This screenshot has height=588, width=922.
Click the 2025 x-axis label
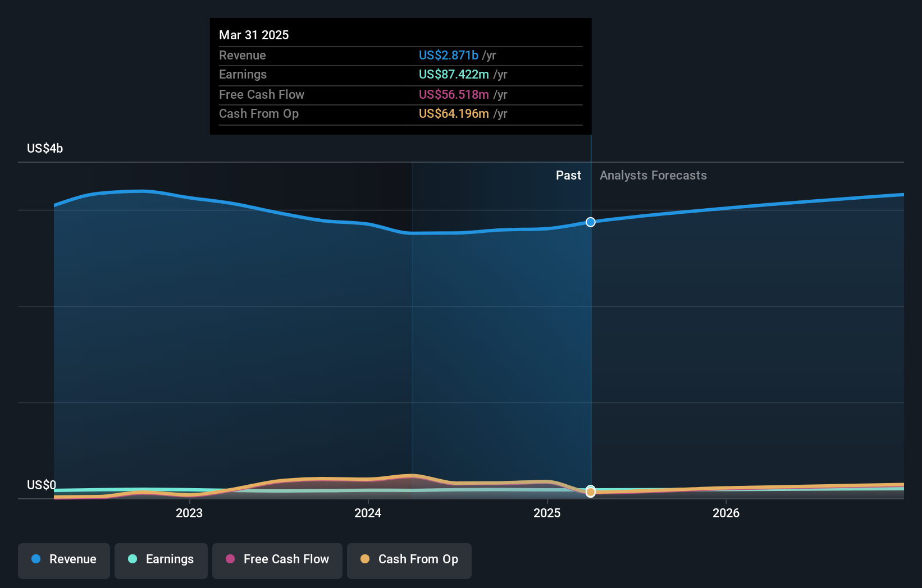pos(547,513)
